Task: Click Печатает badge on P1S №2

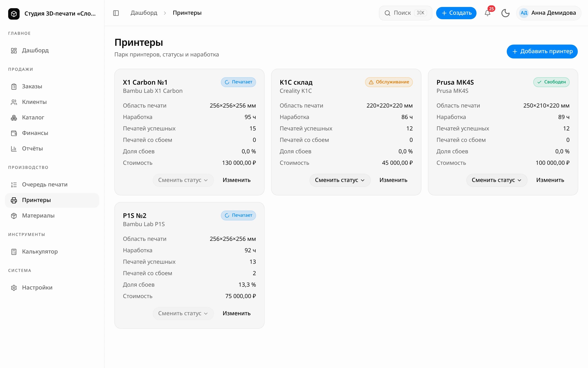Action: pyautogui.click(x=238, y=215)
